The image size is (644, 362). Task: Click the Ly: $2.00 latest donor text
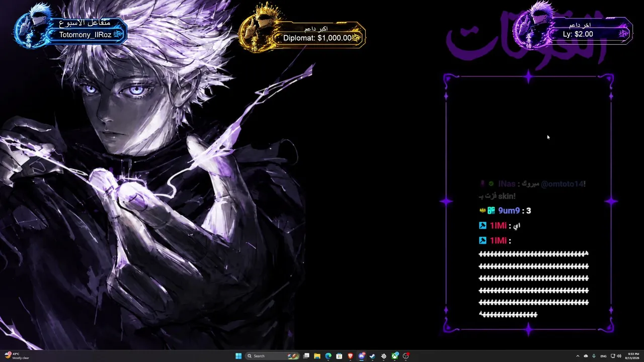578,34
